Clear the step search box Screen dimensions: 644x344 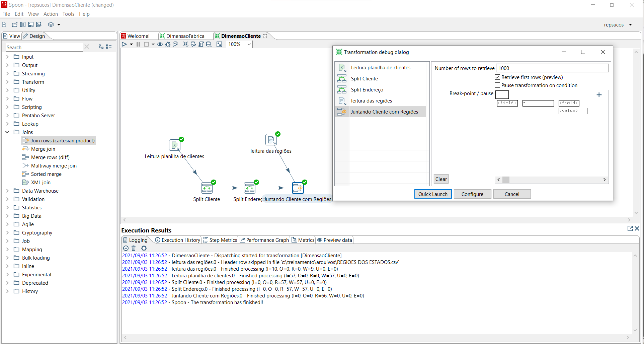tap(87, 47)
